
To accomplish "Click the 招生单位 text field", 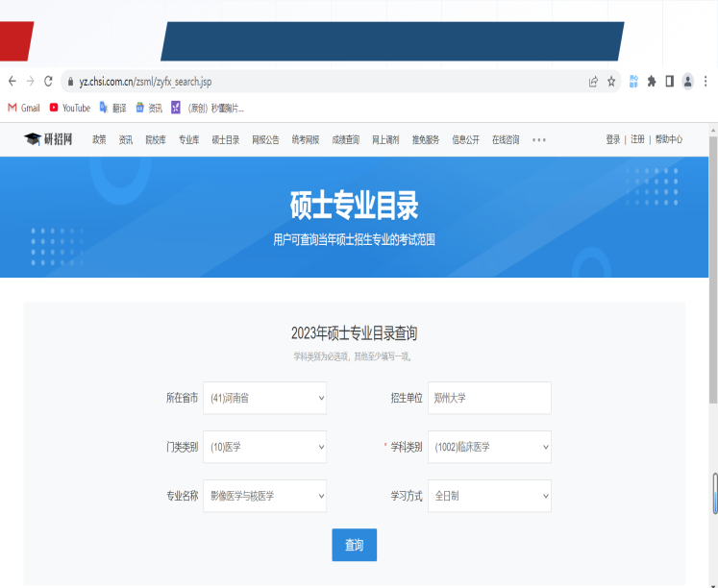I will pyautogui.click(x=489, y=397).
